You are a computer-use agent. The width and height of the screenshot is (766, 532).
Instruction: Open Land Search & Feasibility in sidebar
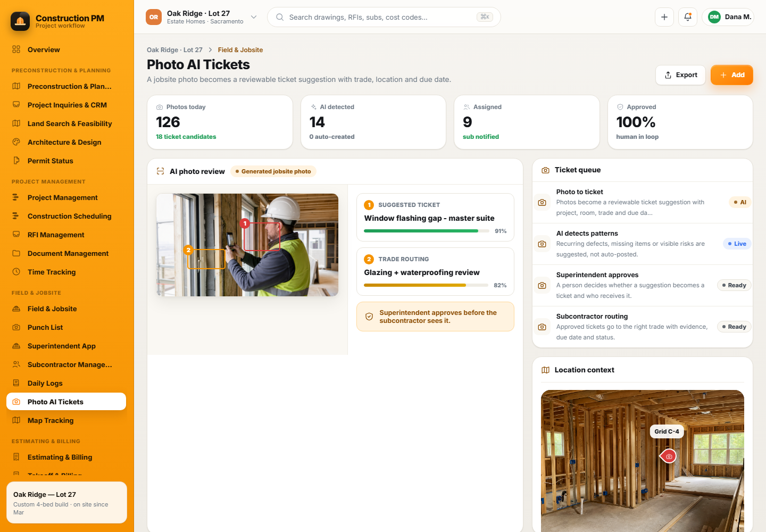(66, 123)
